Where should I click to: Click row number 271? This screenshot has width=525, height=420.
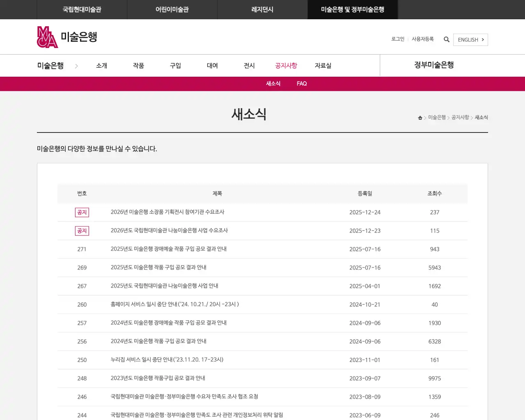point(82,249)
